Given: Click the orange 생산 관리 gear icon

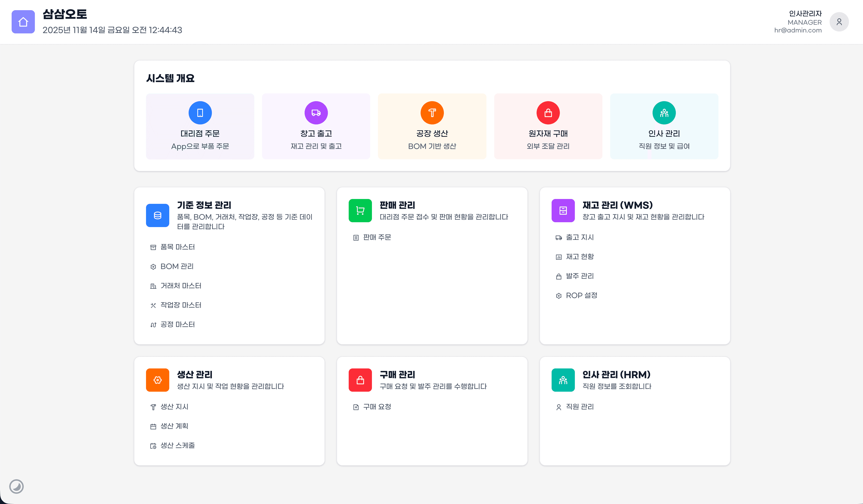Looking at the screenshot, I should (157, 380).
